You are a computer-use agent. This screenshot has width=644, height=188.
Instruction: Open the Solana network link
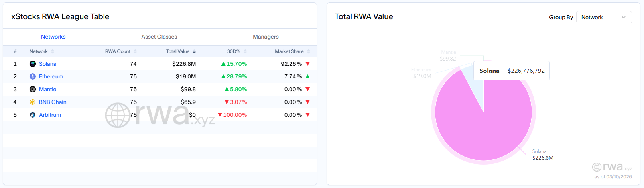[47, 64]
